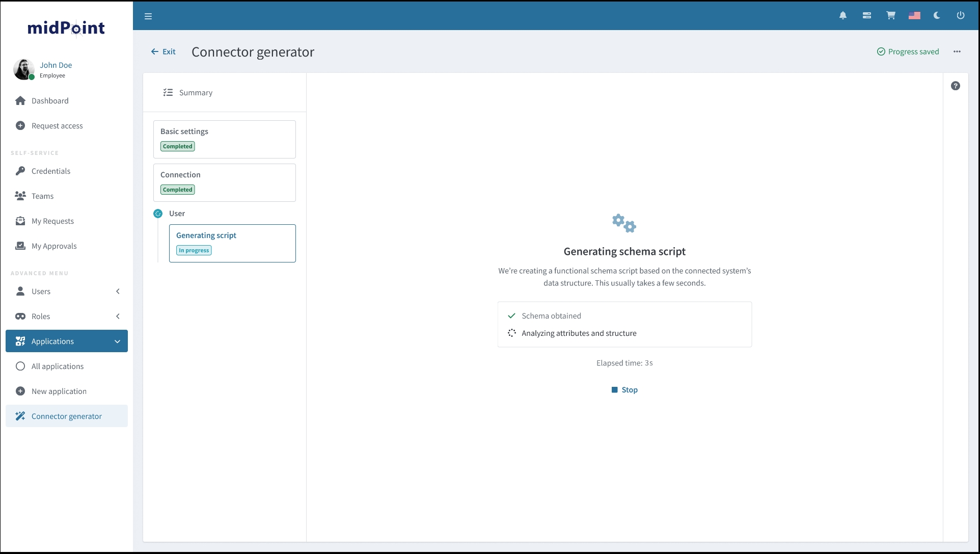This screenshot has width=980, height=554.
Task: Click the Exit back link
Action: [164, 51]
